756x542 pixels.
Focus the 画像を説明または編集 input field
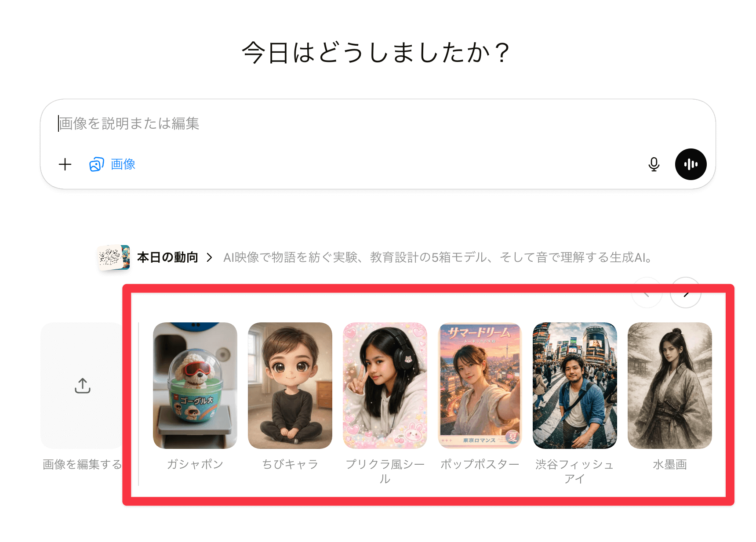378,124
